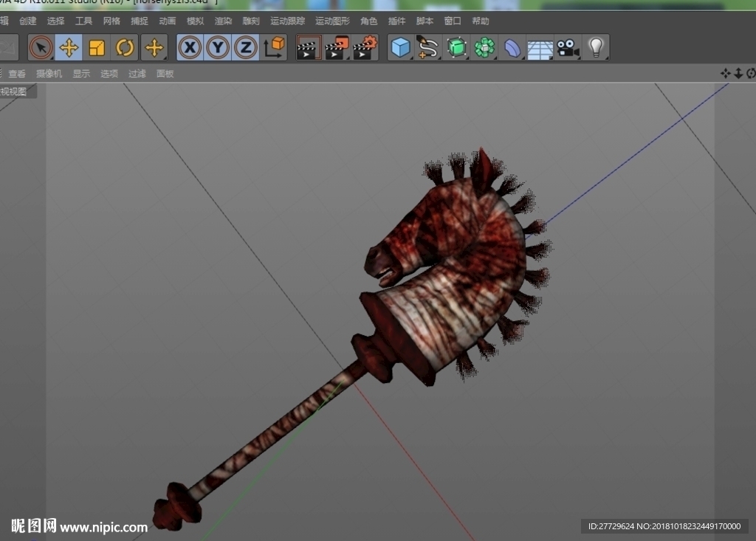Open Edit Render Settings gear clapperboard
The width and height of the screenshot is (756, 541).
[x=365, y=48]
